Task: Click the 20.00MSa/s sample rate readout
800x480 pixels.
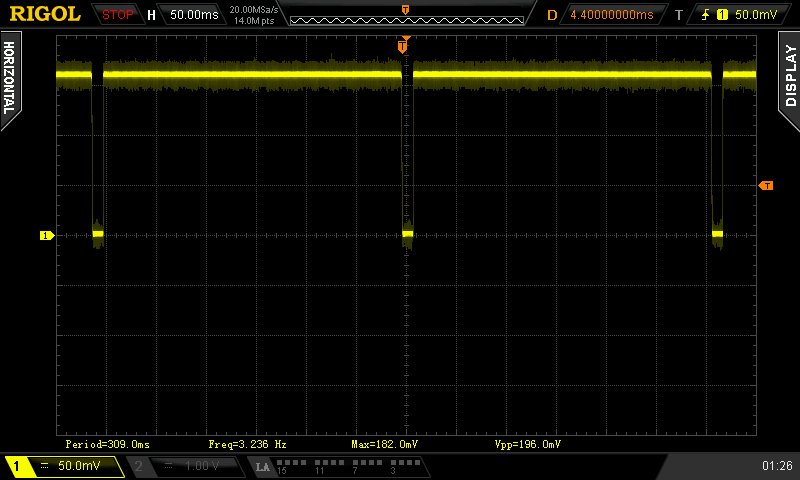Action: [254, 10]
